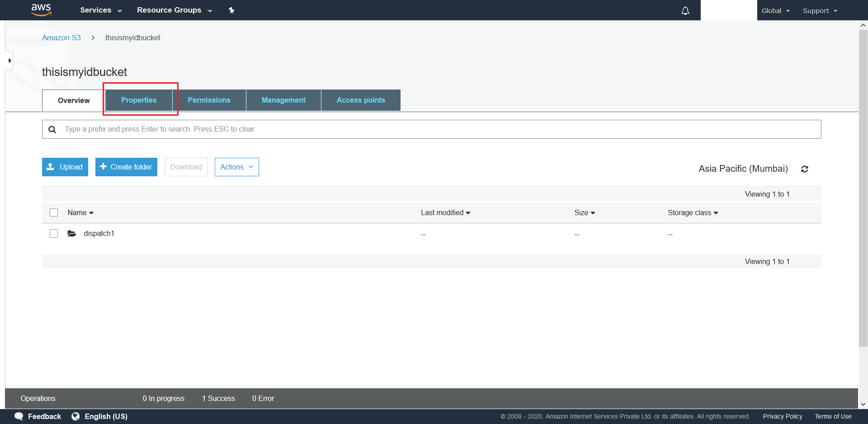Go to the AWS console home logo

click(x=41, y=10)
